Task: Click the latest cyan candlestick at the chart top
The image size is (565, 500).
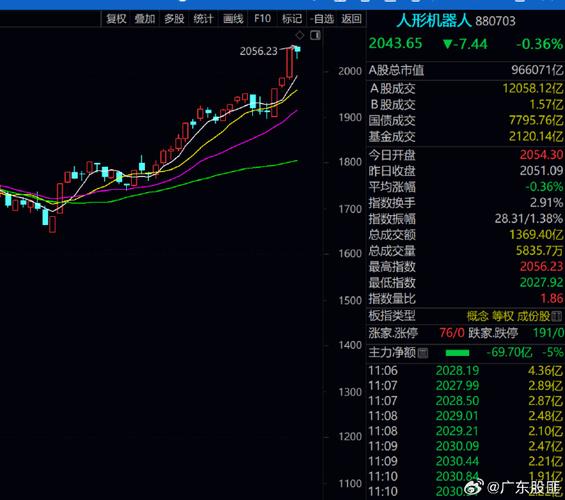Action: point(298,51)
